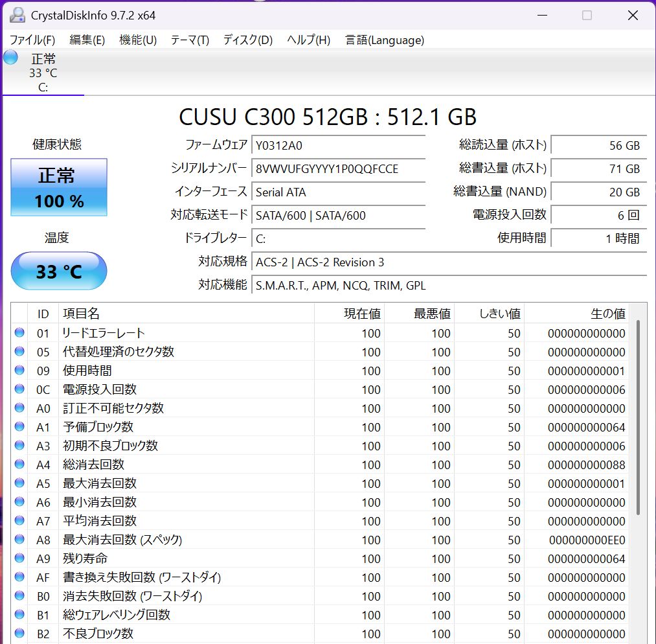Click the features field S.M.A.R.T., APM, NCQ
This screenshot has height=644, width=656.
449,285
